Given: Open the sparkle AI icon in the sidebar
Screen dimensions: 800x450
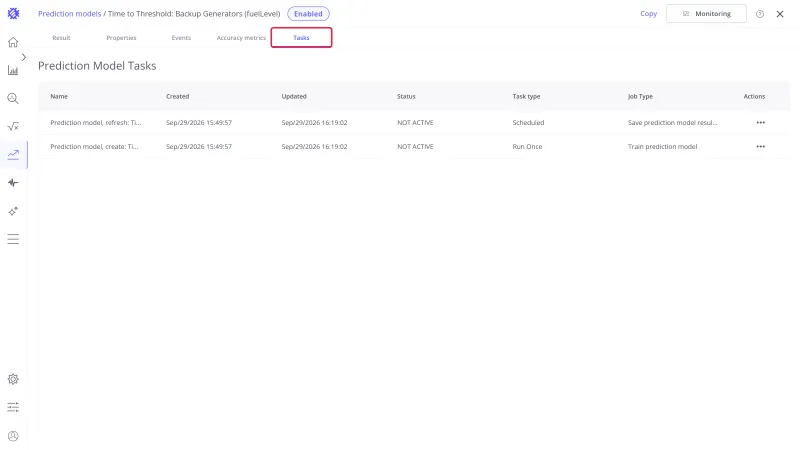Looking at the screenshot, I should coord(13,211).
